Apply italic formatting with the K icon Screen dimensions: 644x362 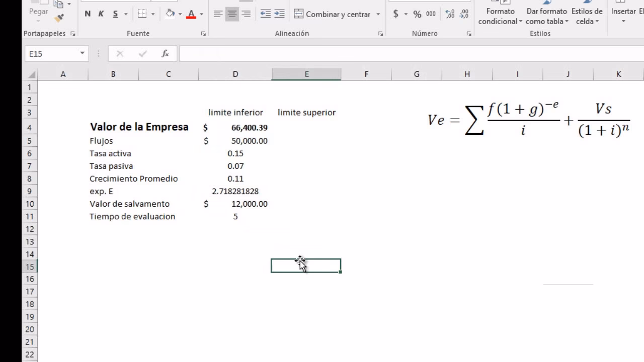tap(101, 14)
